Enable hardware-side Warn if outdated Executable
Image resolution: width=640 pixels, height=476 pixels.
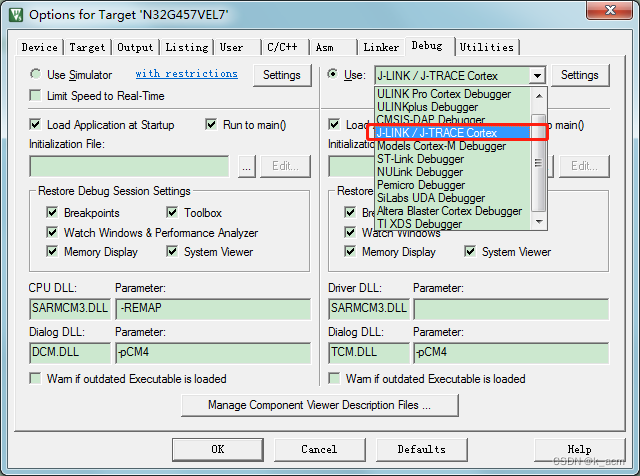(x=334, y=378)
